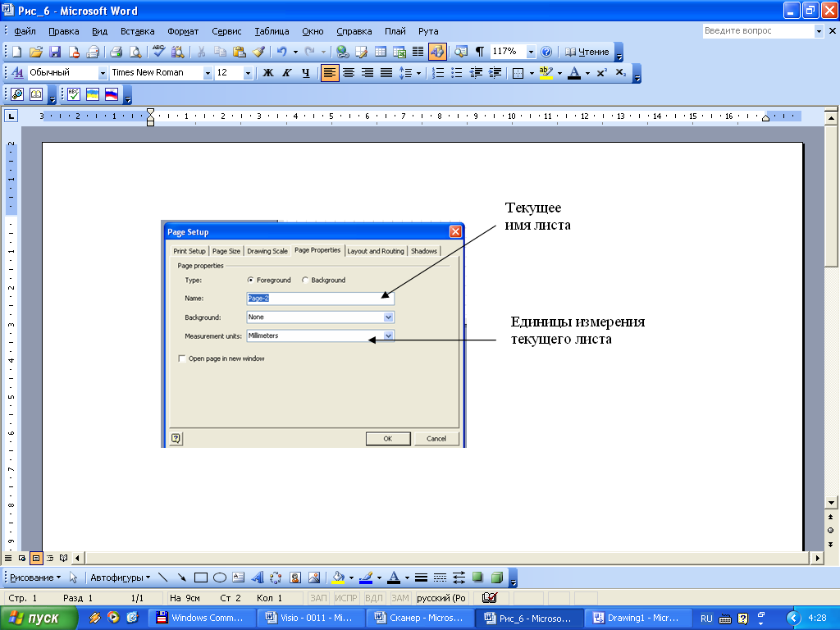The width and height of the screenshot is (840, 630).
Task: Toggle right text alignment
Action: pos(367,73)
